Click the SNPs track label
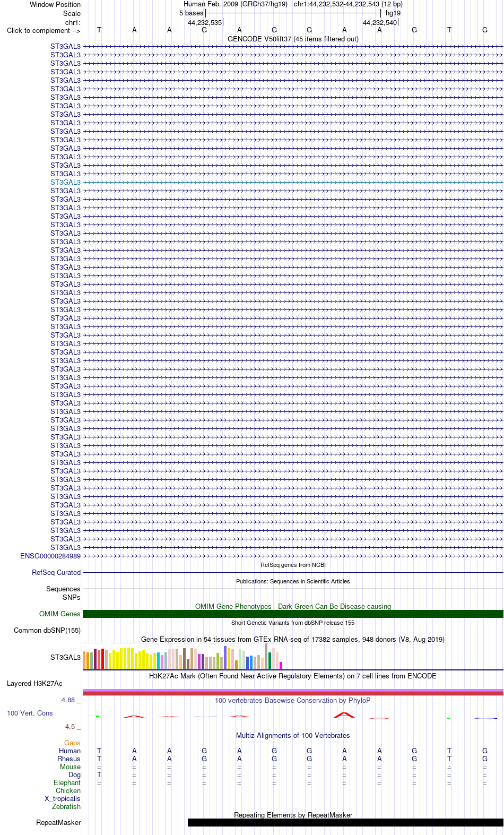The width and height of the screenshot is (504, 835). click(71, 597)
